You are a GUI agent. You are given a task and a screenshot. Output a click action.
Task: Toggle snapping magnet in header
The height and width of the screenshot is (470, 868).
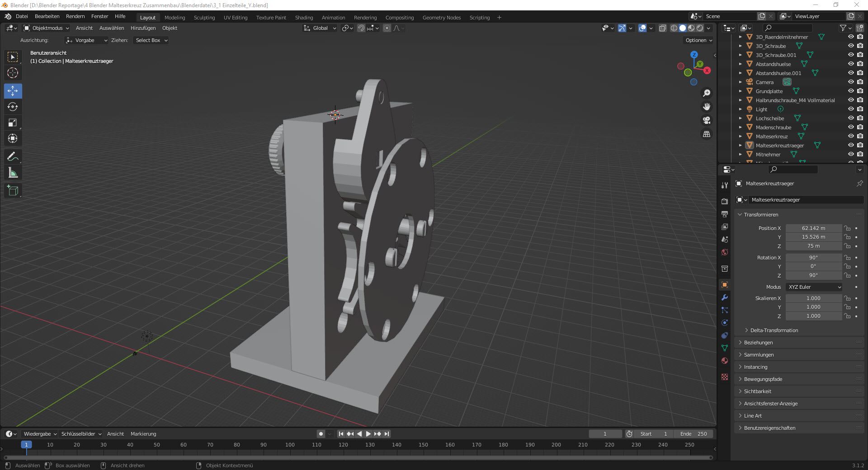tap(361, 28)
